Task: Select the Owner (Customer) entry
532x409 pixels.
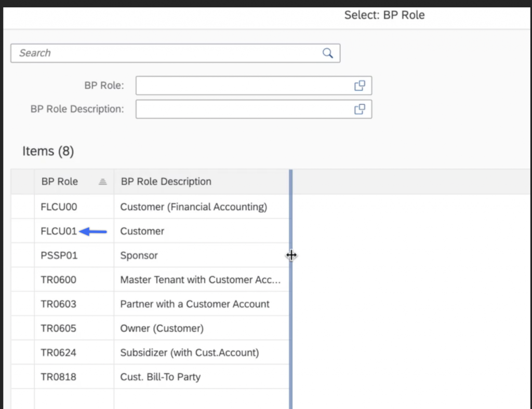Action: pyautogui.click(x=162, y=329)
